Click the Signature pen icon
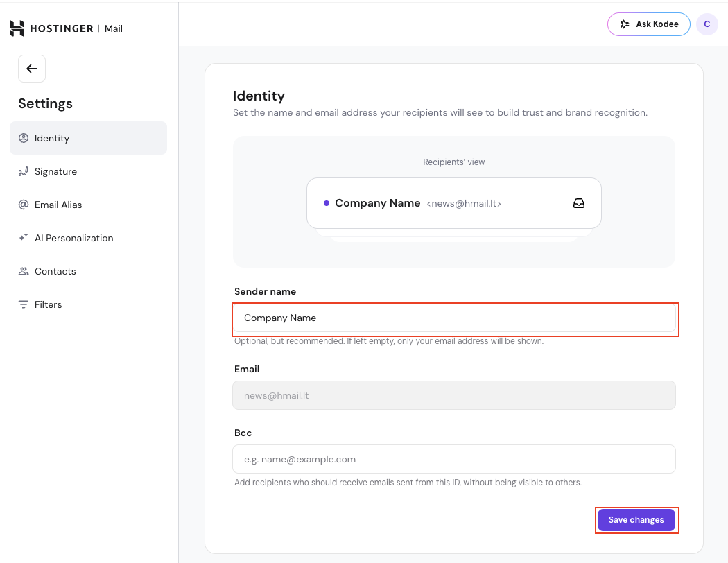Screen dimensions: 728x563 pos(24,171)
